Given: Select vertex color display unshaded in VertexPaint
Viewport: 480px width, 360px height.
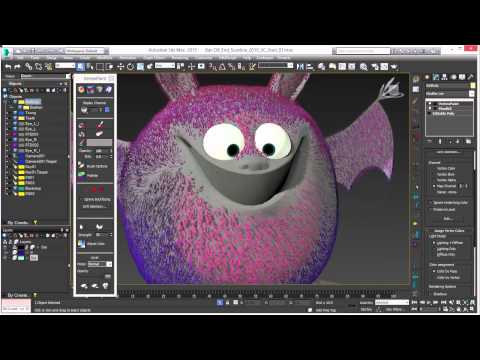Looking at the screenshot, I should (82, 89).
